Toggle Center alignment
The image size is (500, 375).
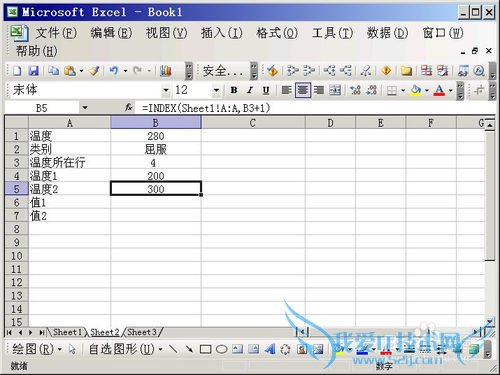click(303, 90)
